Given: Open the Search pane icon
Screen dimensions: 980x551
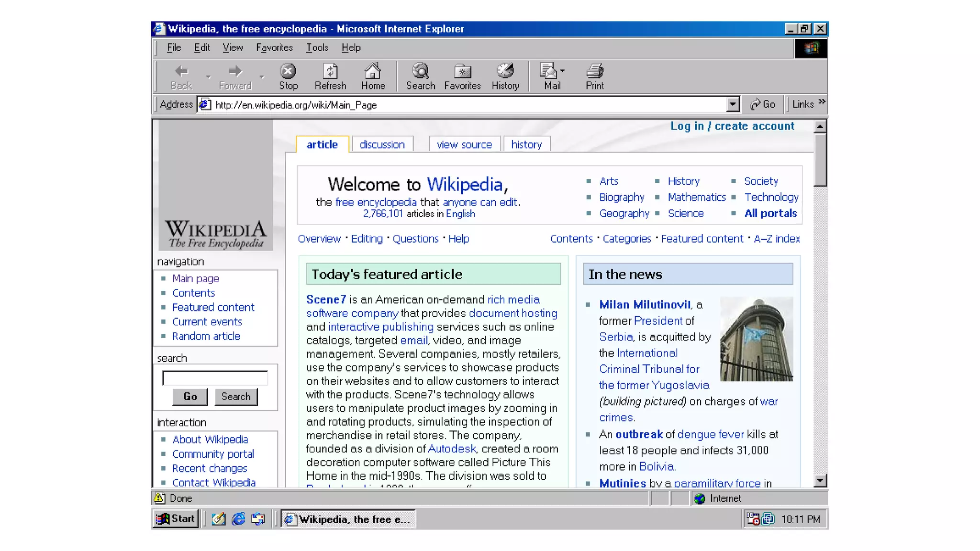Looking at the screenshot, I should pos(420,72).
